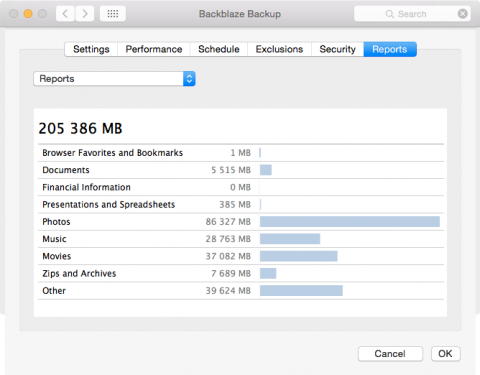Click the Documents usage bar
The image size is (480, 375).
[266, 170]
